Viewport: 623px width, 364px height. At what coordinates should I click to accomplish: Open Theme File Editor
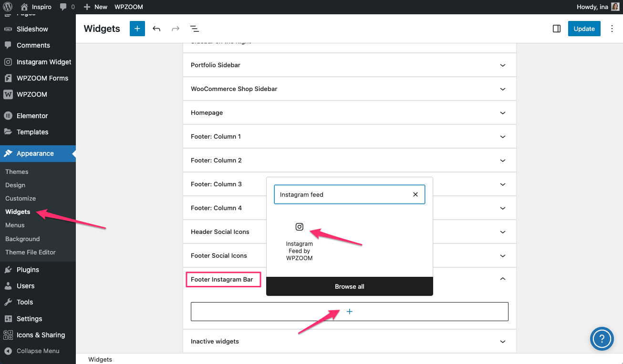point(31,252)
